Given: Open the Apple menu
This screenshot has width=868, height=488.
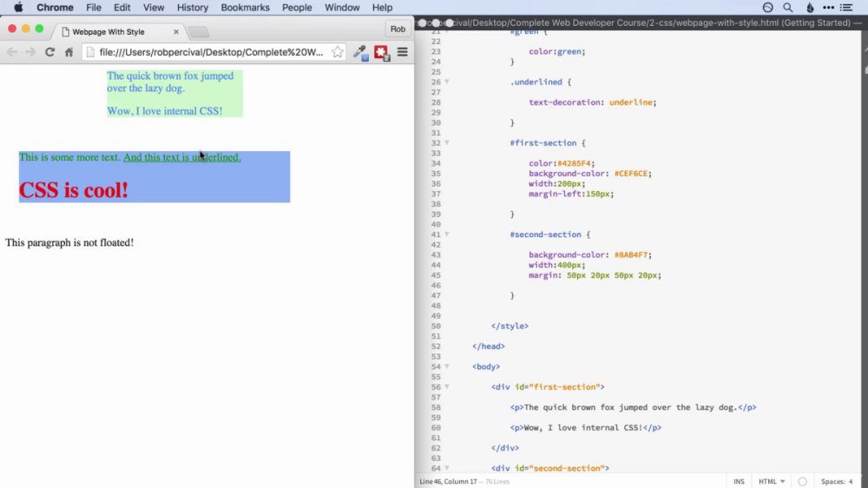Looking at the screenshot, I should tap(17, 7).
